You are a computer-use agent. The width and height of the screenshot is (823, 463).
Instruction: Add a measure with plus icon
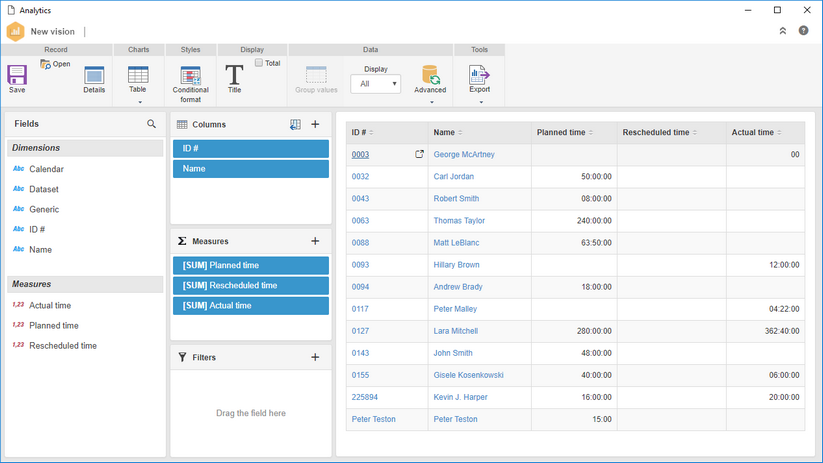[315, 241]
